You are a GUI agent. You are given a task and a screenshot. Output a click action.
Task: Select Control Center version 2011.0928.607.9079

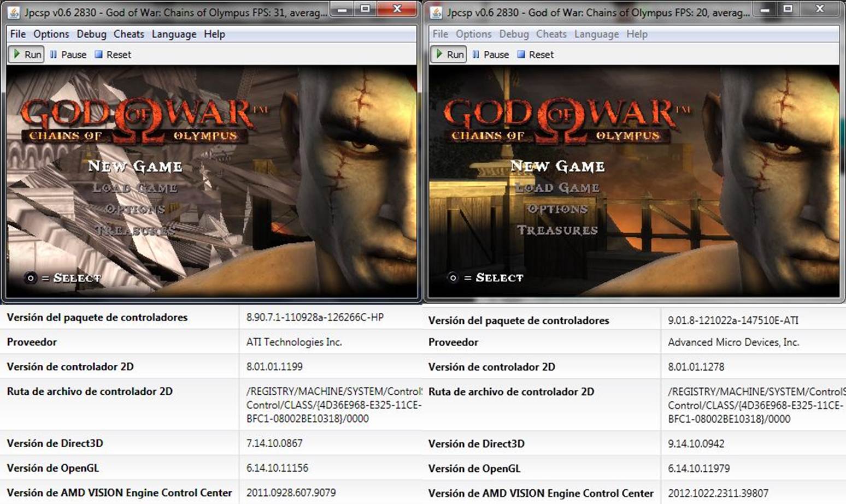pos(291,493)
